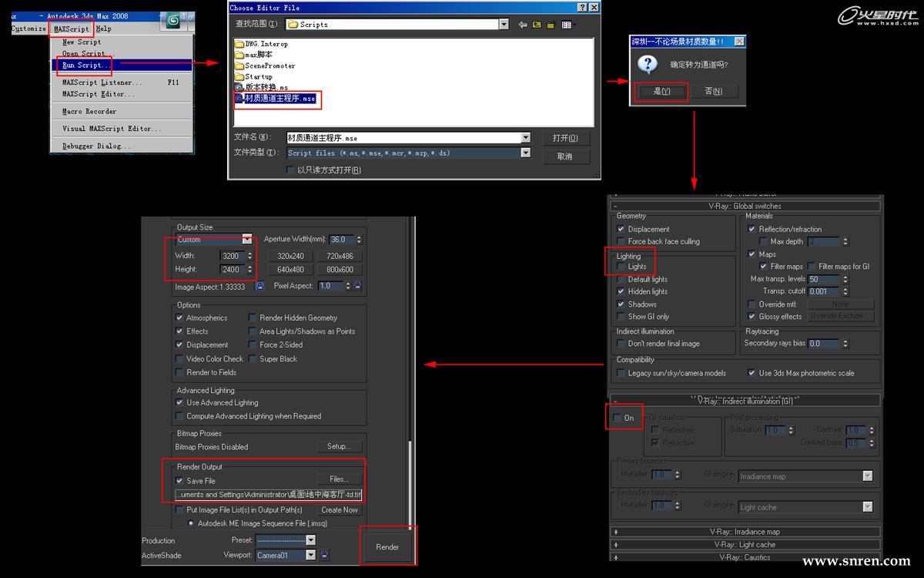Expand the 查找范围 Scripts location dropdown
This screenshot has height=578, width=924.
tap(504, 25)
